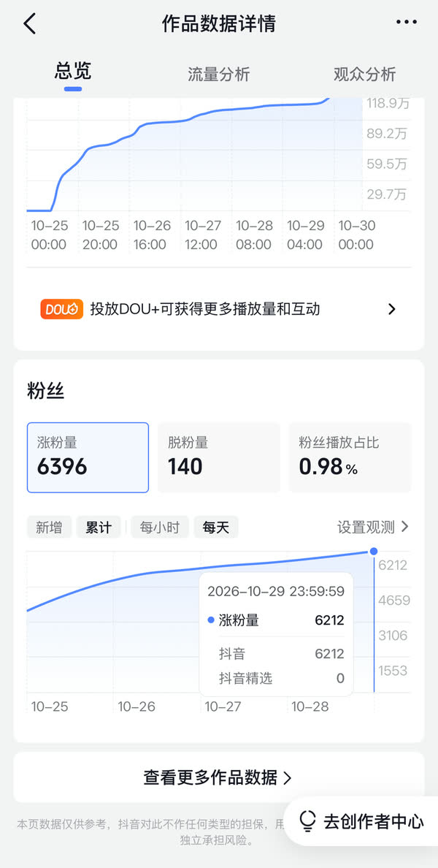Tap the 10-25 20:00 time label

pyautogui.click(x=101, y=235)
